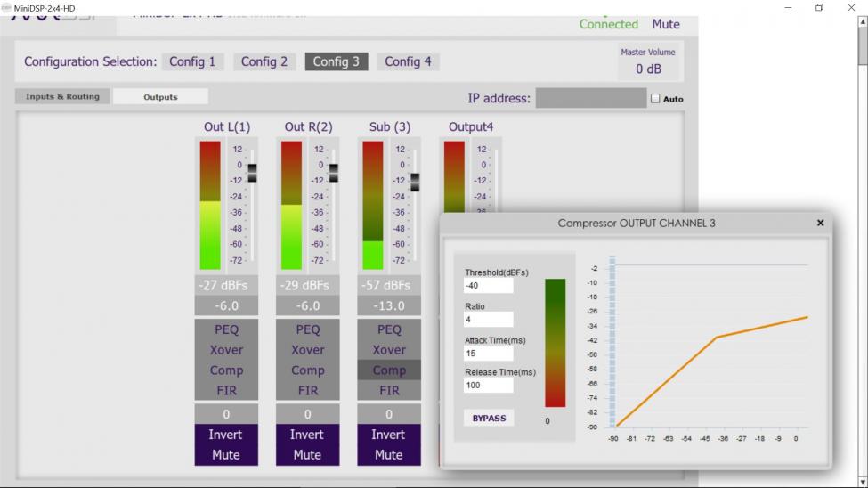Click the Out L(1) gain value -6.0
Viewport: 868px width, 488px height.
pos(226,305)
